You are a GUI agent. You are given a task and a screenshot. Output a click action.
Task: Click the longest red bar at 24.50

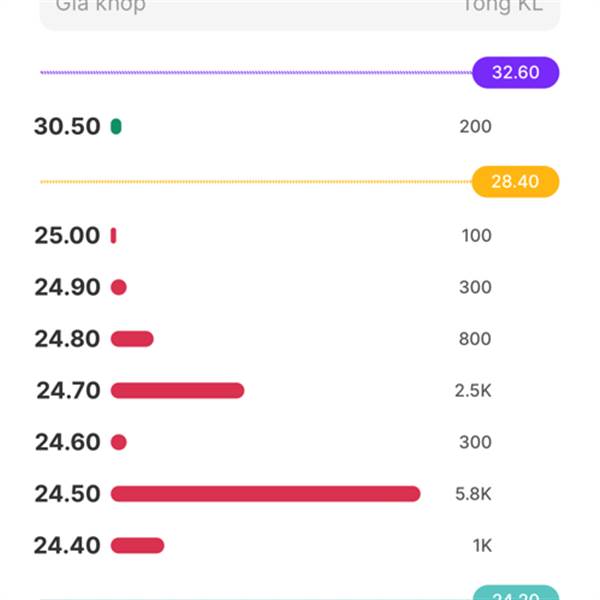click(x=266, y=494)
